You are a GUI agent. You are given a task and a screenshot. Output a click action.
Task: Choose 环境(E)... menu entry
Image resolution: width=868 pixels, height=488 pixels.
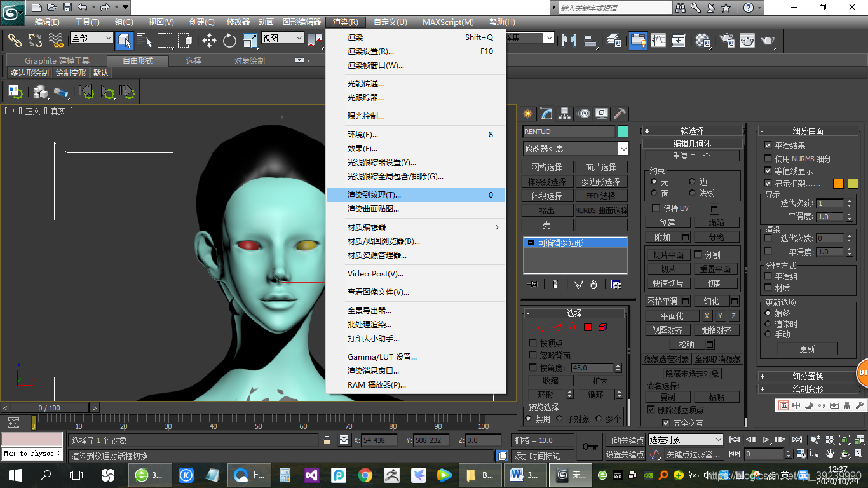[x=416, y=135]
